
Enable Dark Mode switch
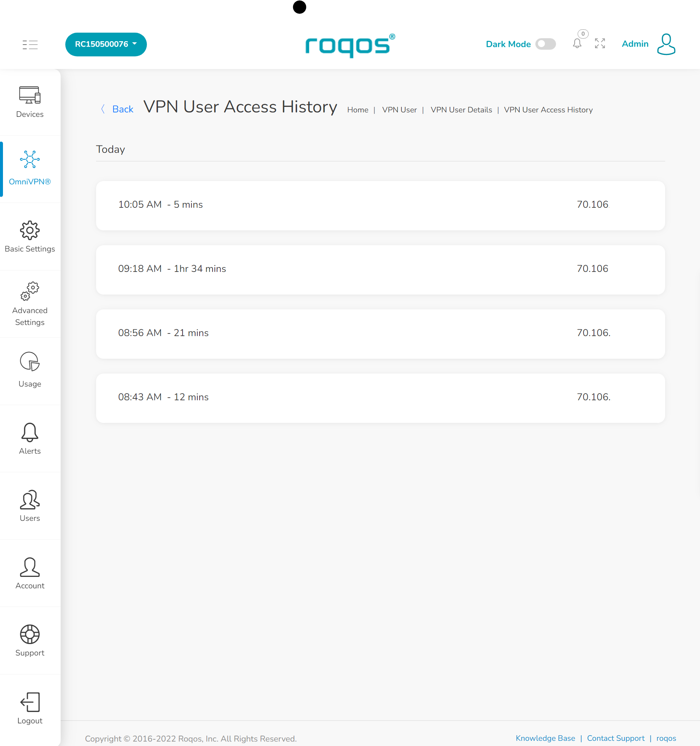[545, 44]
